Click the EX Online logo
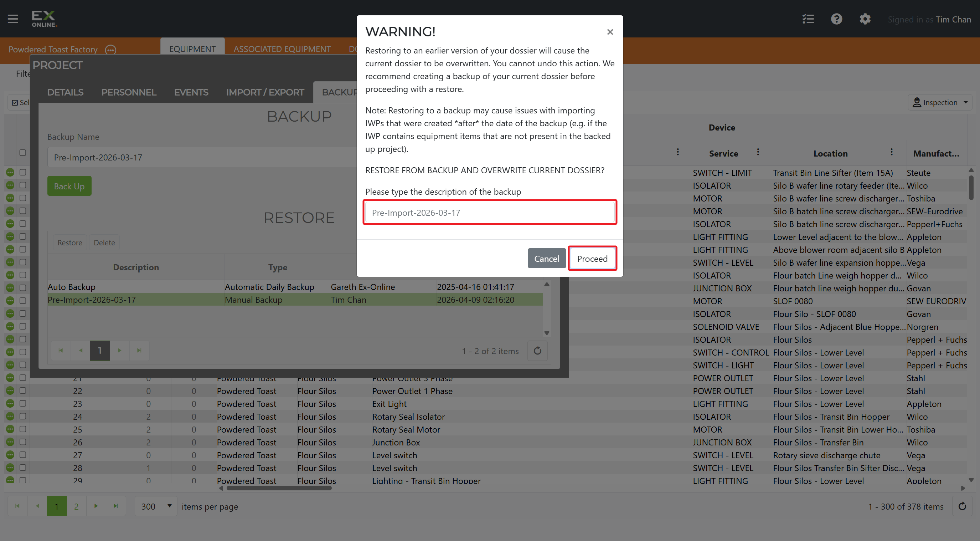980x541 pixels. (44, 19)
